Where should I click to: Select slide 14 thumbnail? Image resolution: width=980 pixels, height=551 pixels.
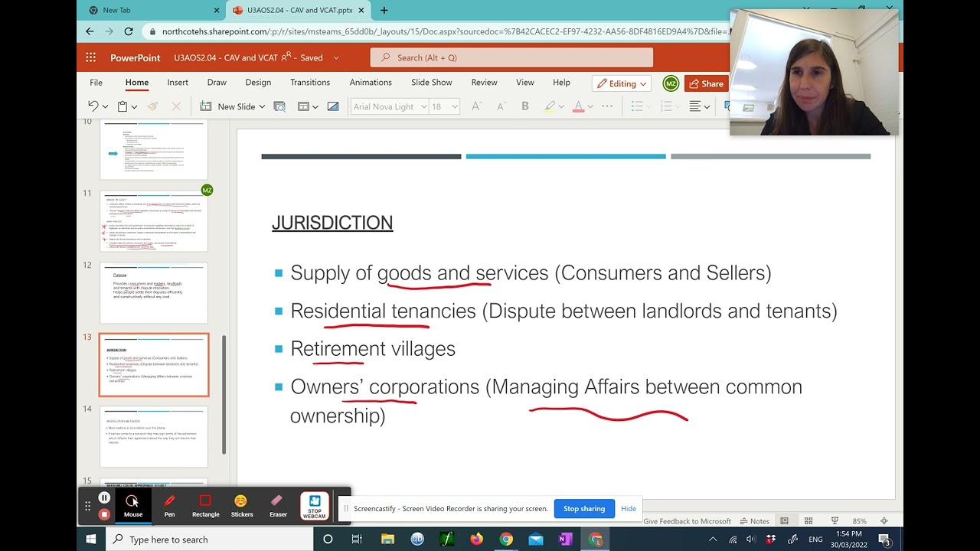(x=154, y=436)
